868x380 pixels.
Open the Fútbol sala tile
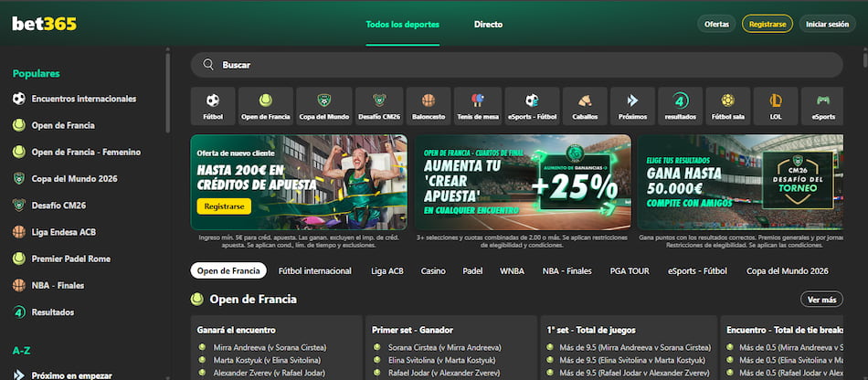click(x=728, y=106)
